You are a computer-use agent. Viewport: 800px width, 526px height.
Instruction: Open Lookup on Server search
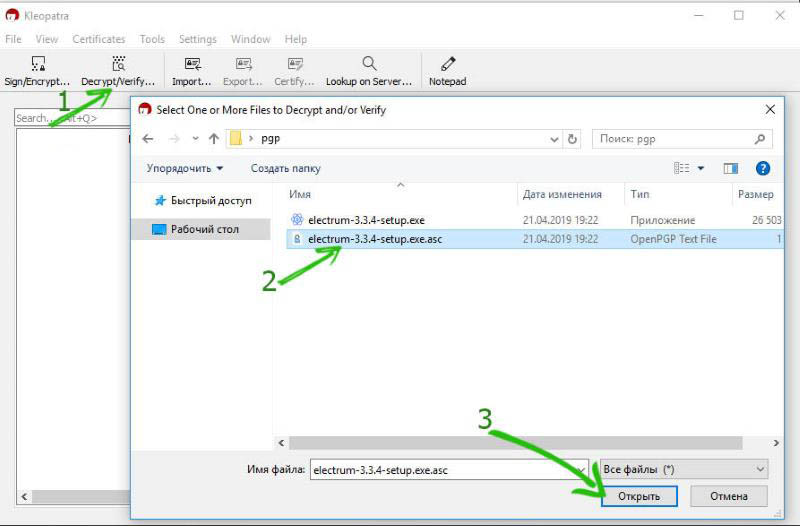click(369, 71)
